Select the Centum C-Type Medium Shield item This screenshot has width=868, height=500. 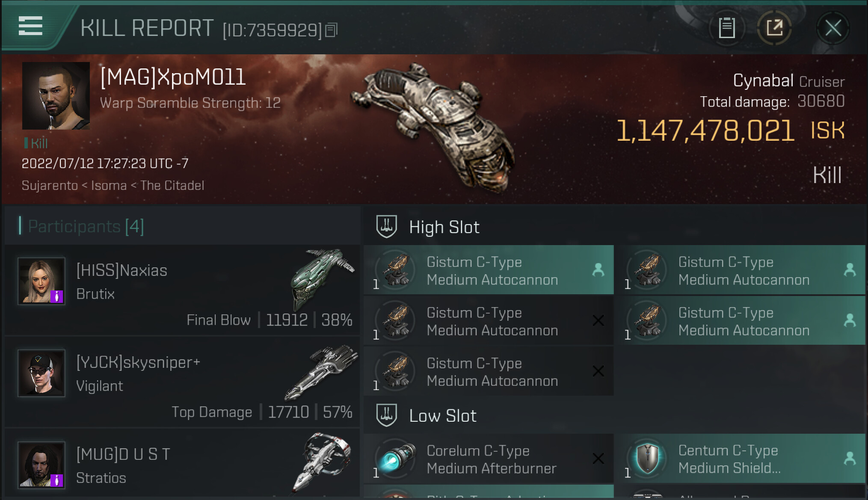tap(740, 459)
